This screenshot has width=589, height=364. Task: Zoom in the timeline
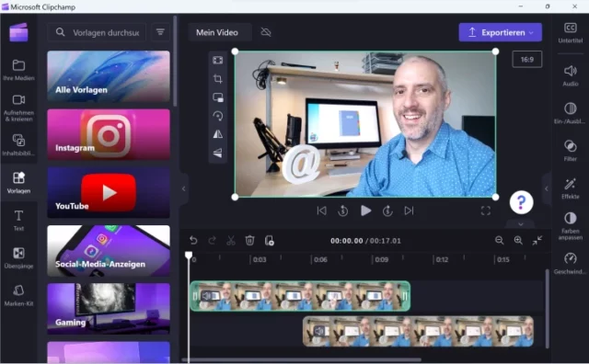pos(518,240)
